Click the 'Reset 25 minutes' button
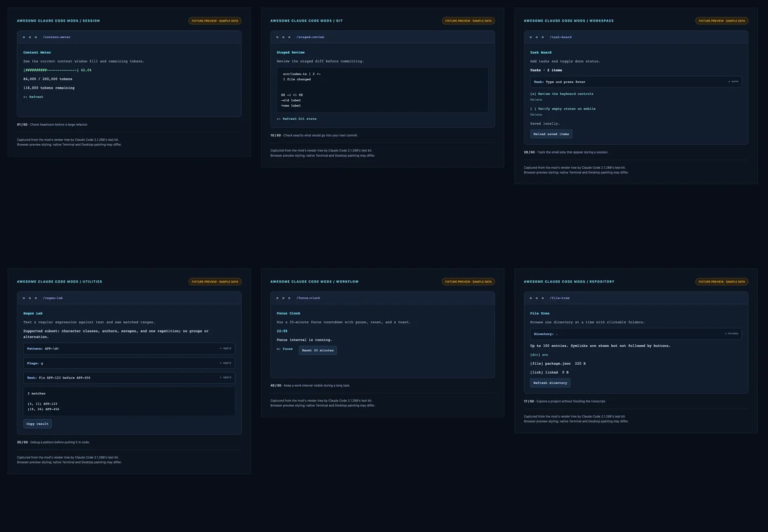The width and height of the screenshot is (768, 532). tap(317, 350)
